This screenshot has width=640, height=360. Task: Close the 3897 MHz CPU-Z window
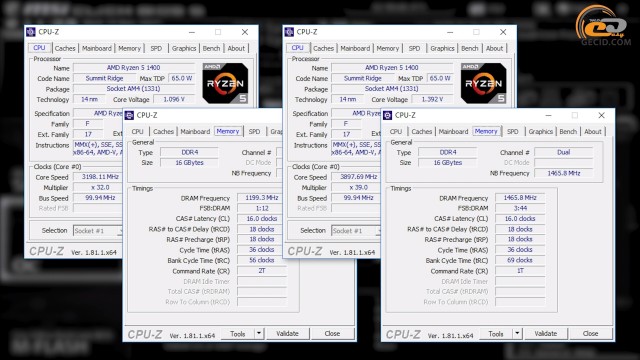(503, 32)
